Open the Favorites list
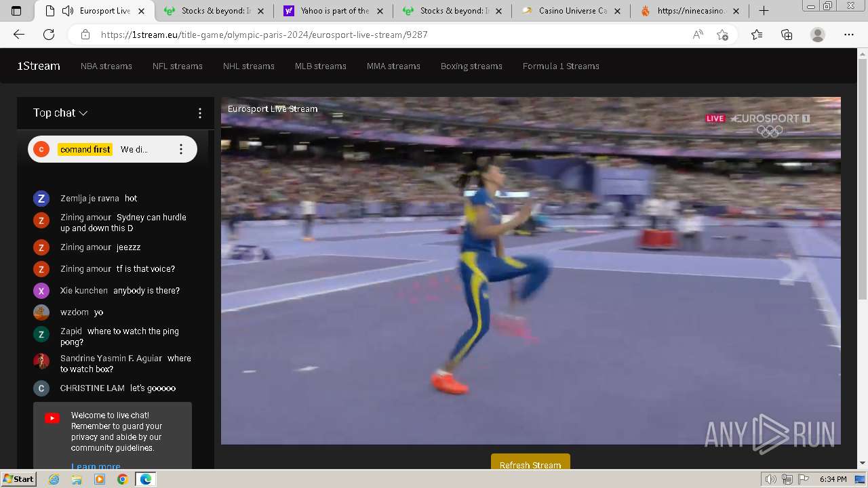This screenshot has width=868, height=488. (757, 35)
